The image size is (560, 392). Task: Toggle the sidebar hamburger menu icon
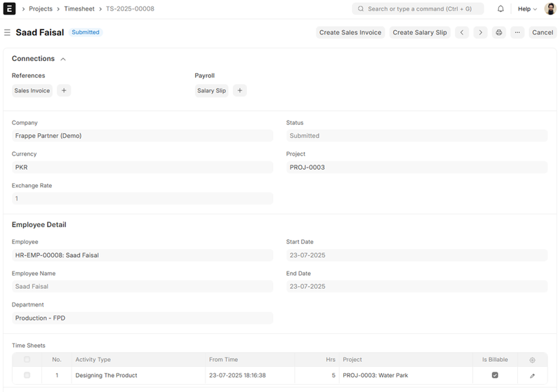tap(7, 33)
